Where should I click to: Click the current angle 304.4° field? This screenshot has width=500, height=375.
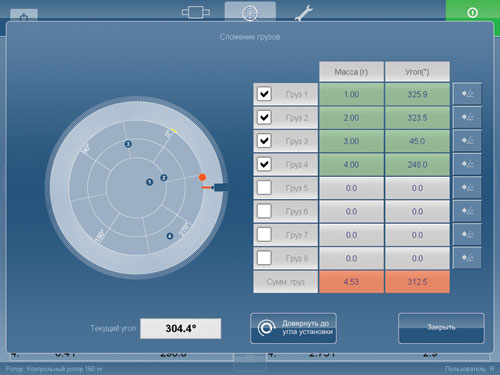tap(181, 328)
